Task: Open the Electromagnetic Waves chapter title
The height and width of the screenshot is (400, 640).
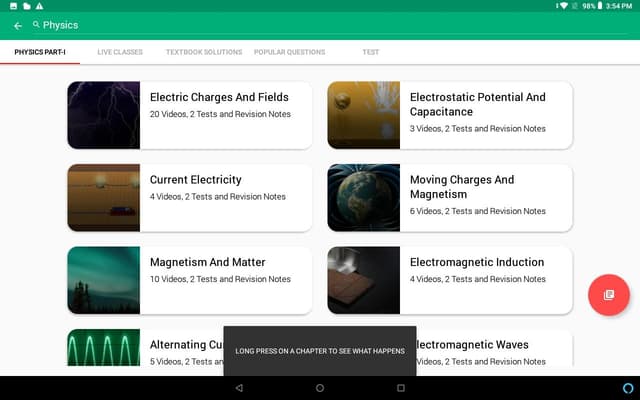Action: point(472,344)
